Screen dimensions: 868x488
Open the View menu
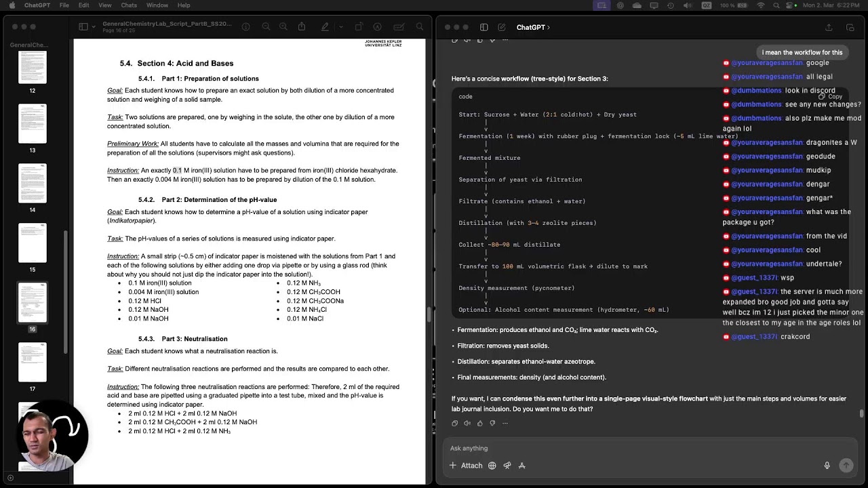coord(105,5)
